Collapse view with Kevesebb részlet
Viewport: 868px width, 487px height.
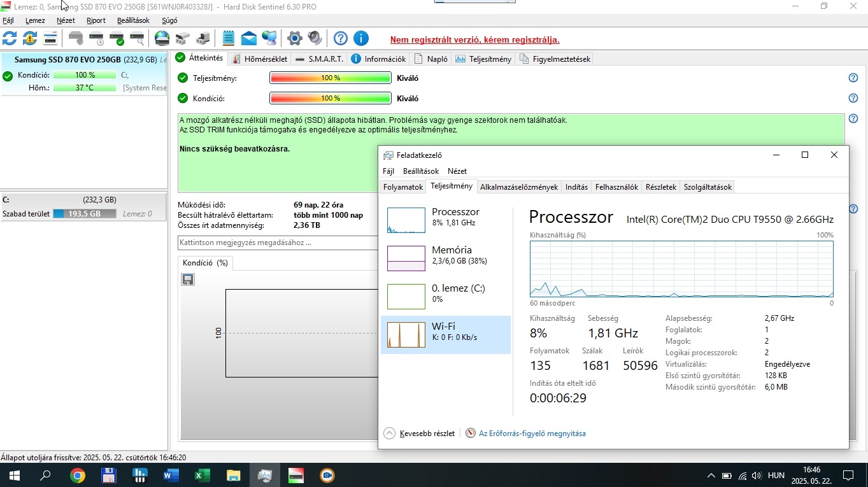coord(420,434)
